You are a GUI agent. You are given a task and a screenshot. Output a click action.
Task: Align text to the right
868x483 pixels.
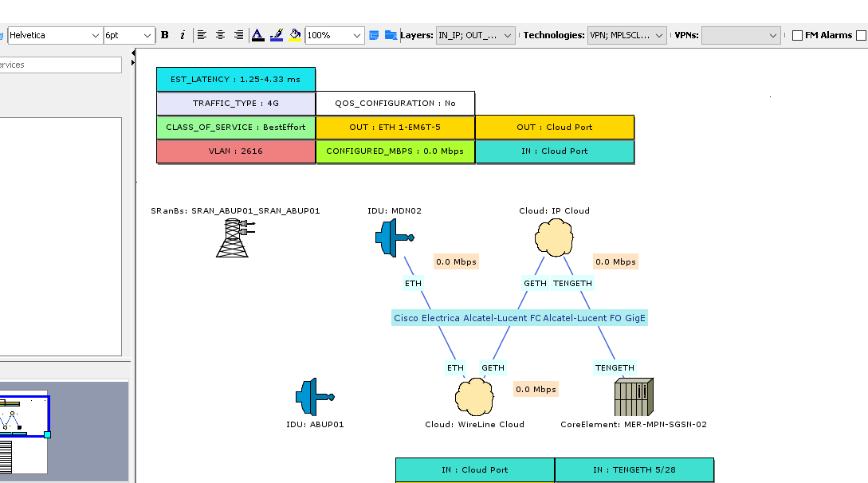pos(238,35)
